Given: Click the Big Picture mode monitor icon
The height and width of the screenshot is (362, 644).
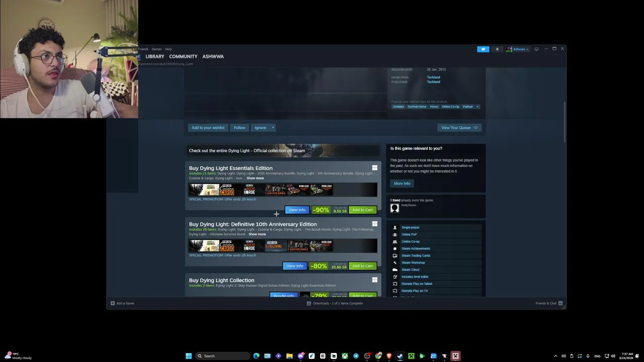Looking at the screenshot, I should 536,49.
